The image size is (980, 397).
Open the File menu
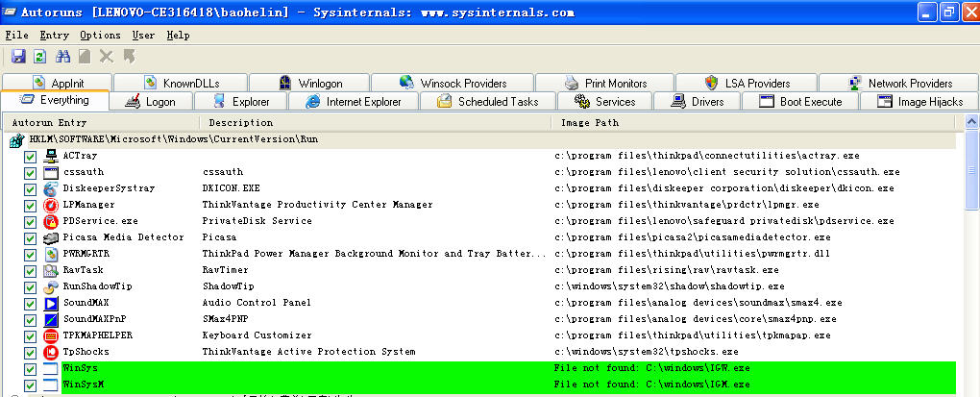point(17,35)
